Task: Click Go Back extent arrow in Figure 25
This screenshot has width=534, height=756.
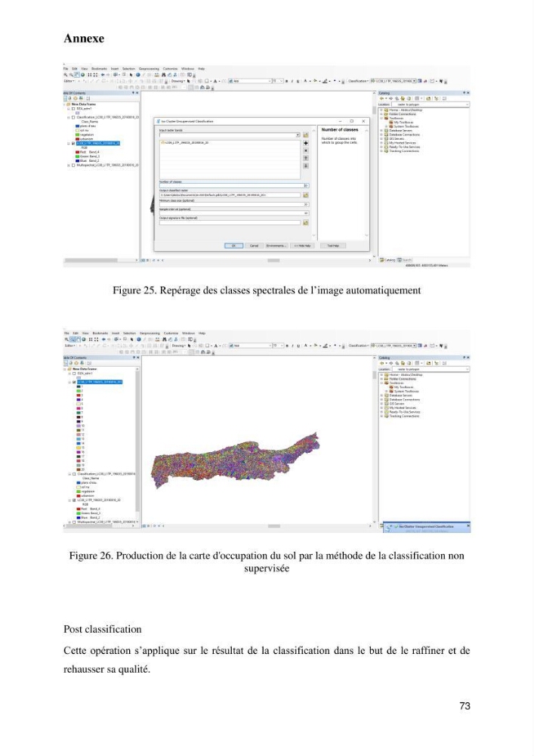Action: pyautogui.click(x=103, y=75)
